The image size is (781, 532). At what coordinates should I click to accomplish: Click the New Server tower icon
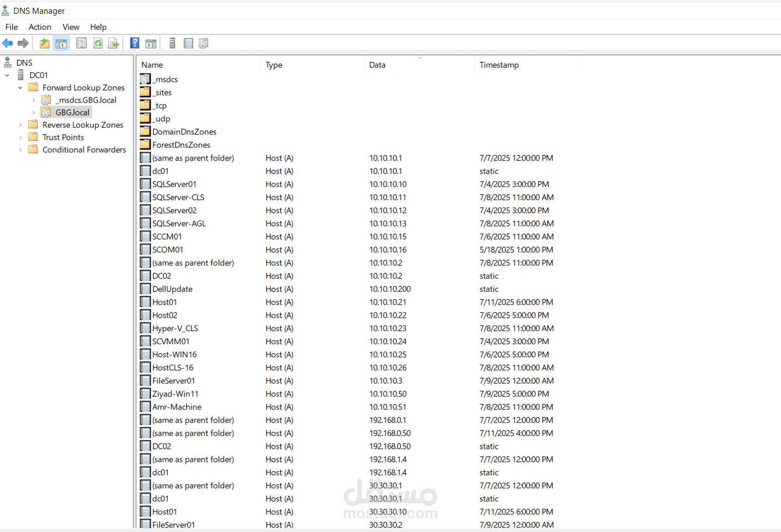point(172,43)
